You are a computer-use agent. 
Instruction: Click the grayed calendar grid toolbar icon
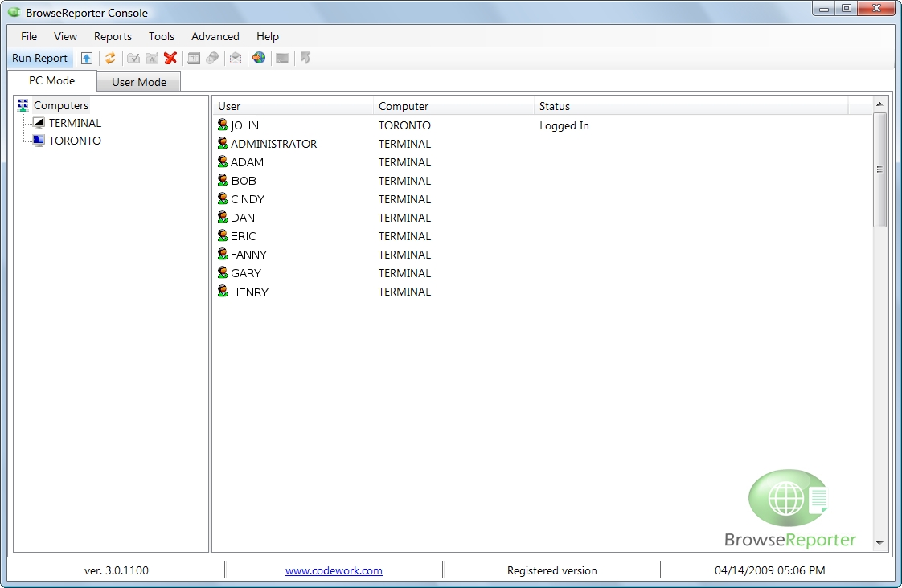tap(194, 58)
